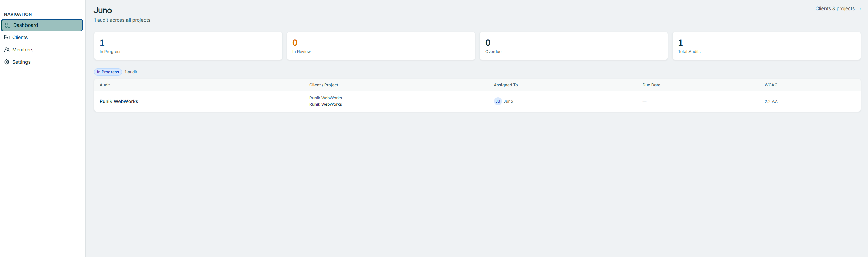Click the Due Date column header
Screen dimensions: 868x257
click(651, 85)
